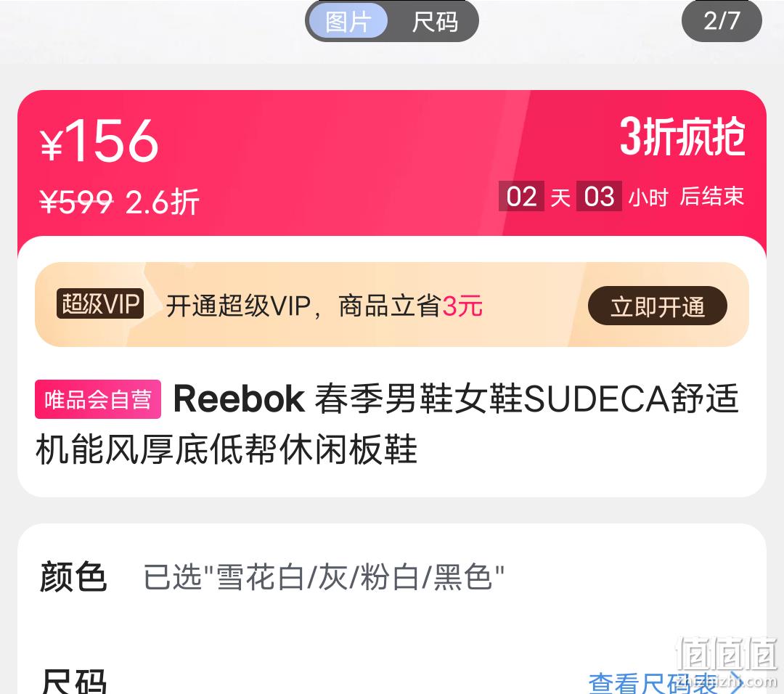This screenshot has height=694, width=784.
Task: Tap the 3折疯抢 promotion label
Action: (x=682, y=136)
